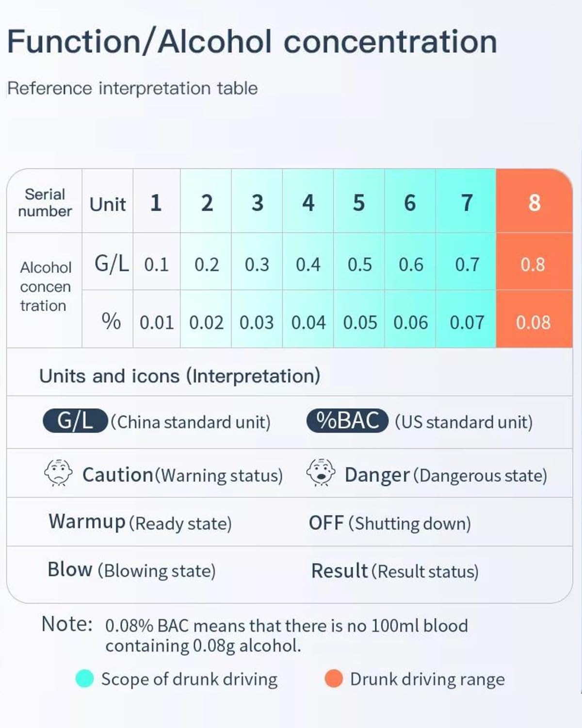Click serial number 7 header cell

point(466,201)
